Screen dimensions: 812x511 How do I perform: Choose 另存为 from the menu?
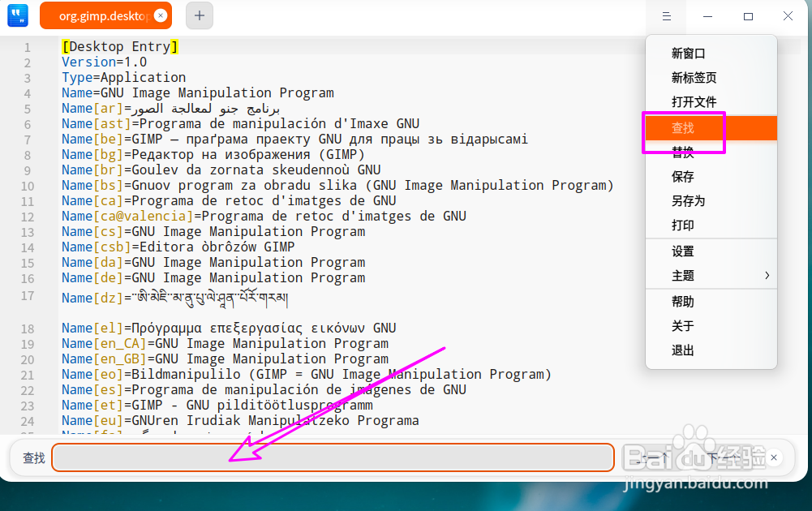(711, 201)
